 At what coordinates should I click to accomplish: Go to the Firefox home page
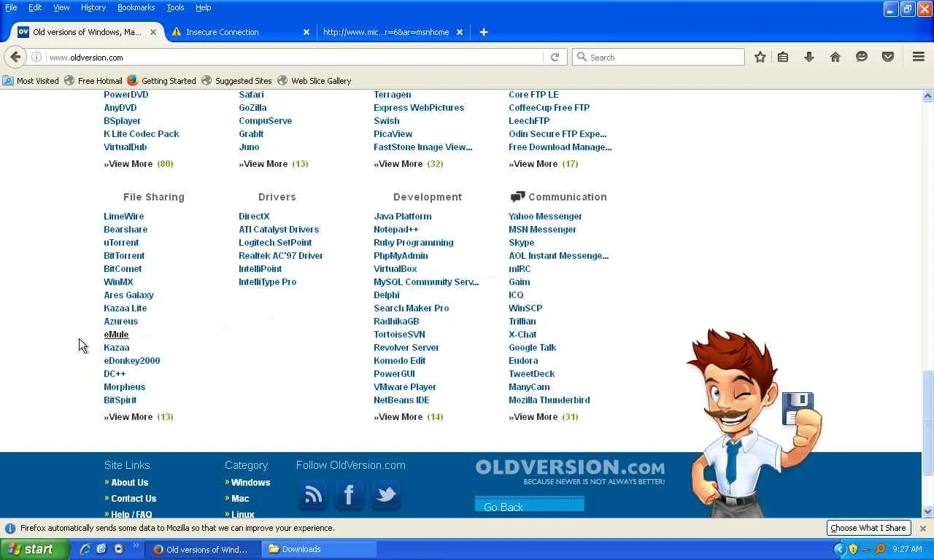(835, 57)
